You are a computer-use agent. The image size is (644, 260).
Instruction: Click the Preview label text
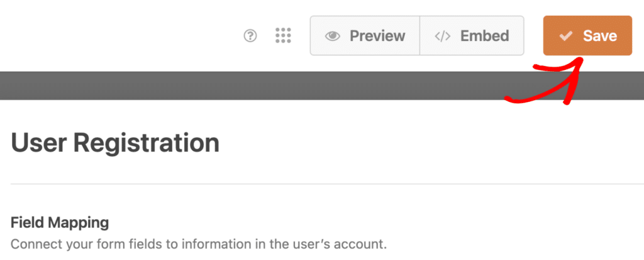tap(377, 36)
